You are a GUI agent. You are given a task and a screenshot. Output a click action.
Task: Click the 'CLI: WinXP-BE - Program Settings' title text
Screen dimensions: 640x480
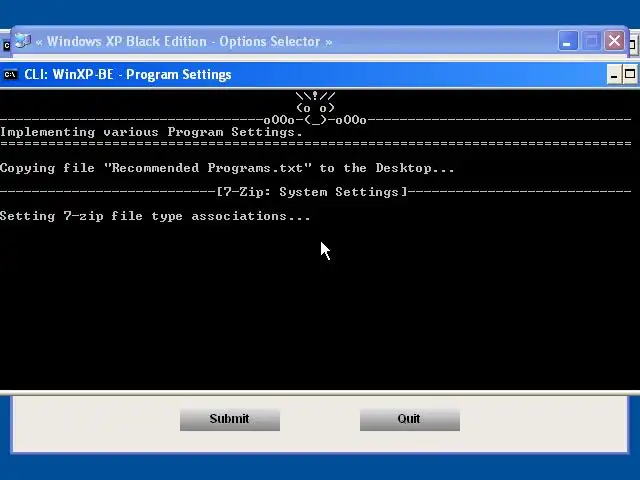128,75
